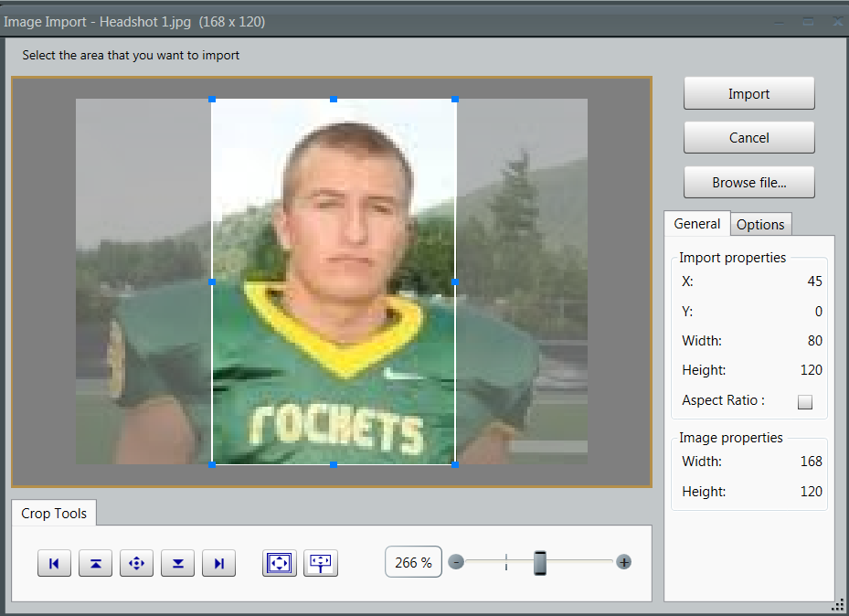This screenshot has width=849, height=616.
Task: Click the Browse file button
Action: coord(748,182)
